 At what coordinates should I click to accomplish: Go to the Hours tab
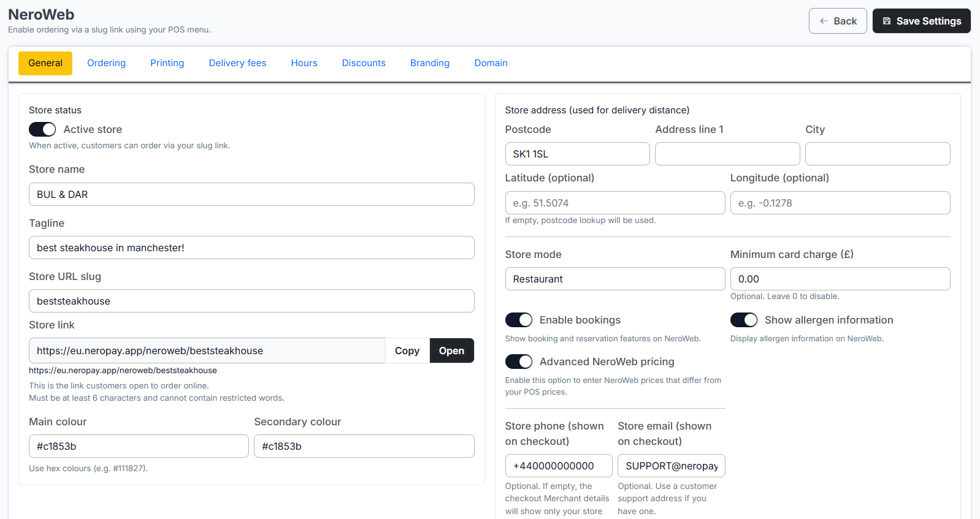[x=304, y=63]
